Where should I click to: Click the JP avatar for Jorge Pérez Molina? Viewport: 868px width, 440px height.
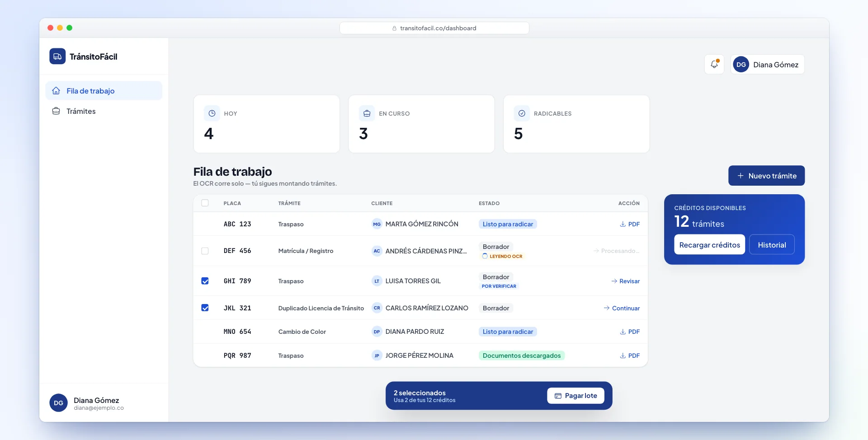point(377,356)
